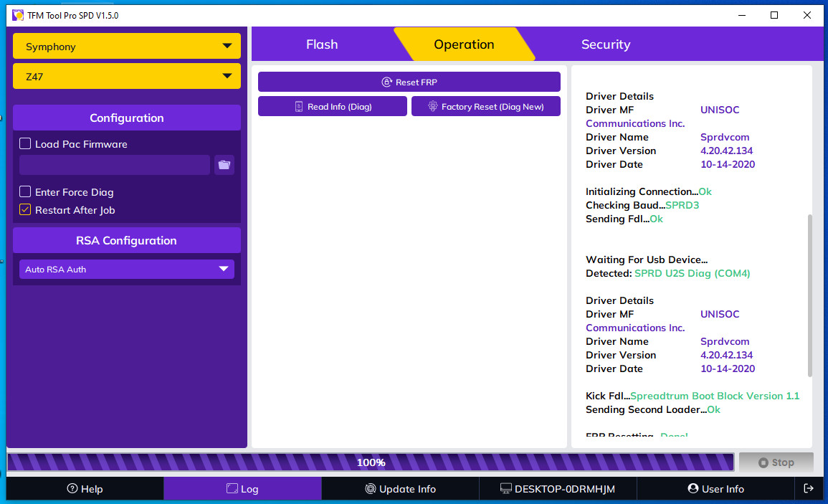The width and height of the screenshot is (828, 504).
Task: Open User Info in the bottom bar
Action: tap(715, 489)
